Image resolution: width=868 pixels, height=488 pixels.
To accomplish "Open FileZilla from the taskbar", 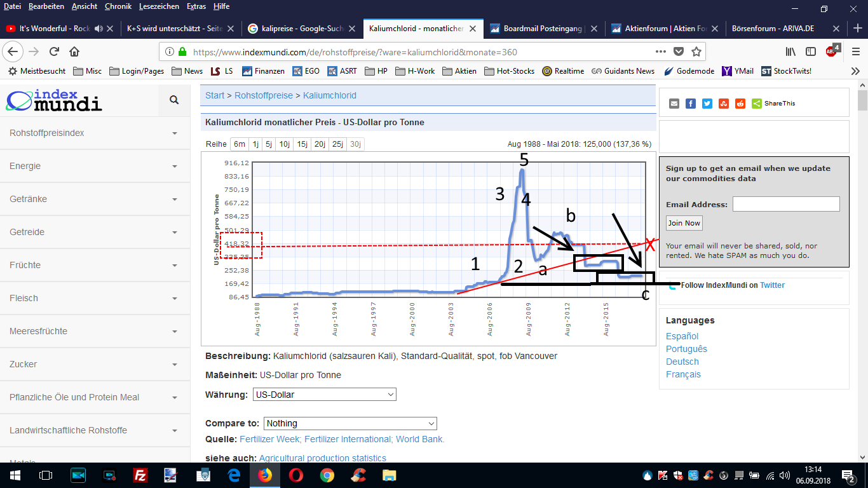I will pos(140,475).
